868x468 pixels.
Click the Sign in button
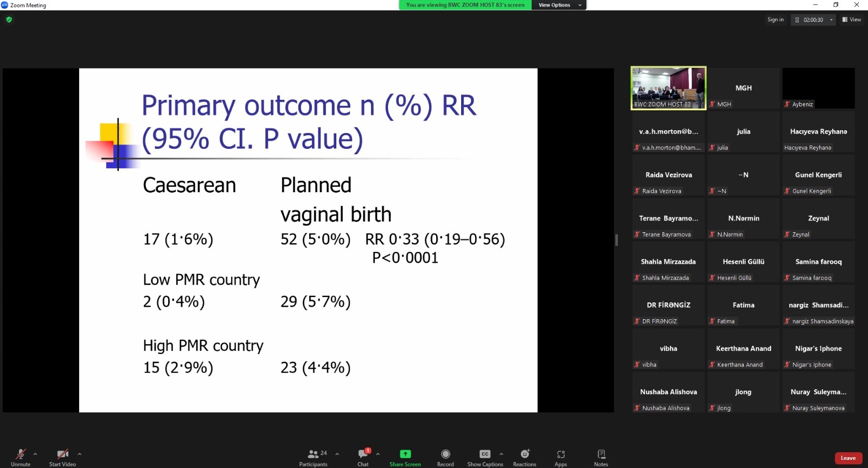point(775,20)
